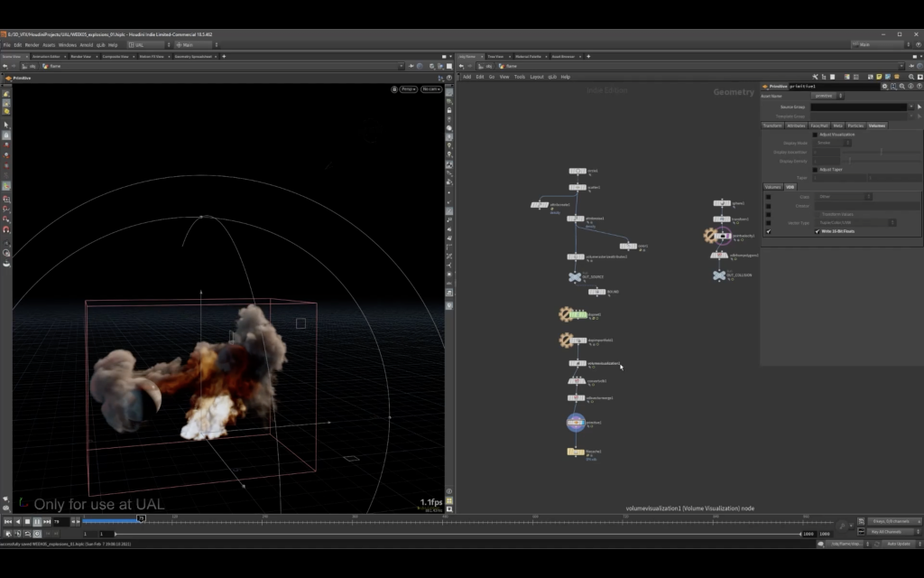Open the Asset Name primitive dropdown
The height and width of the screenshot is (578, 924).
pos(827,96)
